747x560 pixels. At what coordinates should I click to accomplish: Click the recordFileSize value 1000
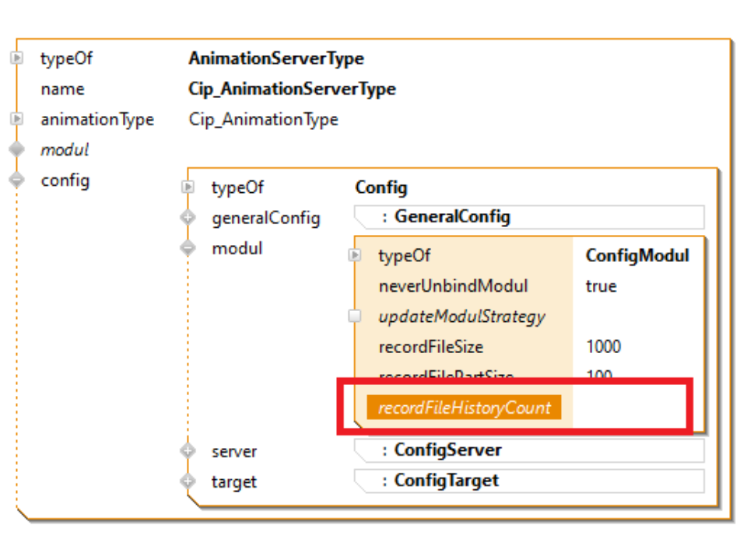click(603, 347)
